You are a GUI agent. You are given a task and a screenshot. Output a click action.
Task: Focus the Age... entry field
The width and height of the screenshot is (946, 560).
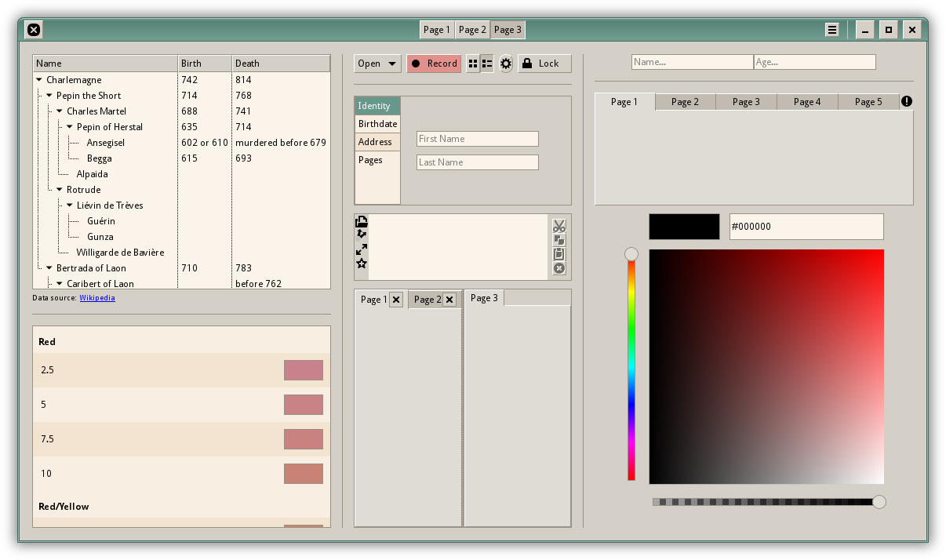click(x=815, y=62)
